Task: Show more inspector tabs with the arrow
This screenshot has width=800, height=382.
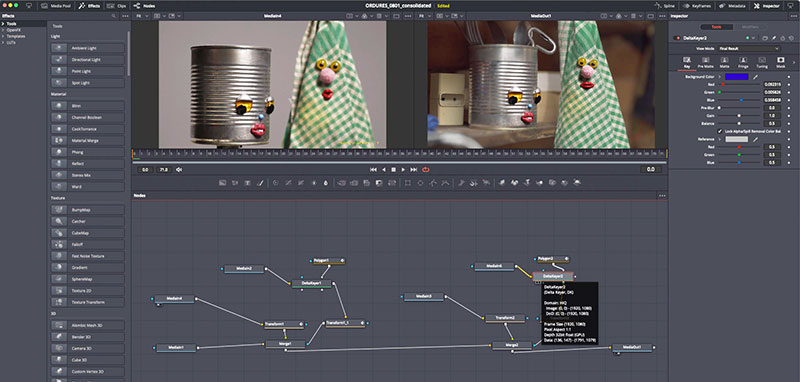Action: (794, 62)
